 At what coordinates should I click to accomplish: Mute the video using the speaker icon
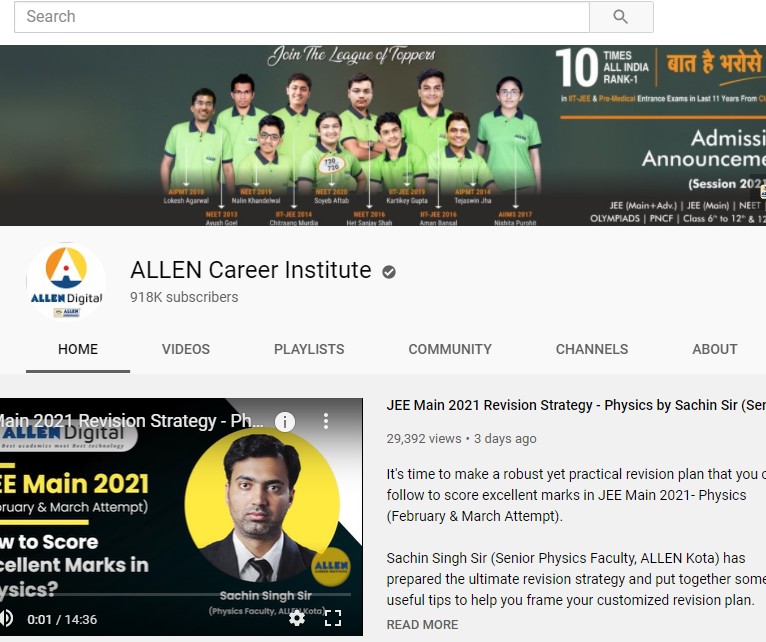coord(5,618)
